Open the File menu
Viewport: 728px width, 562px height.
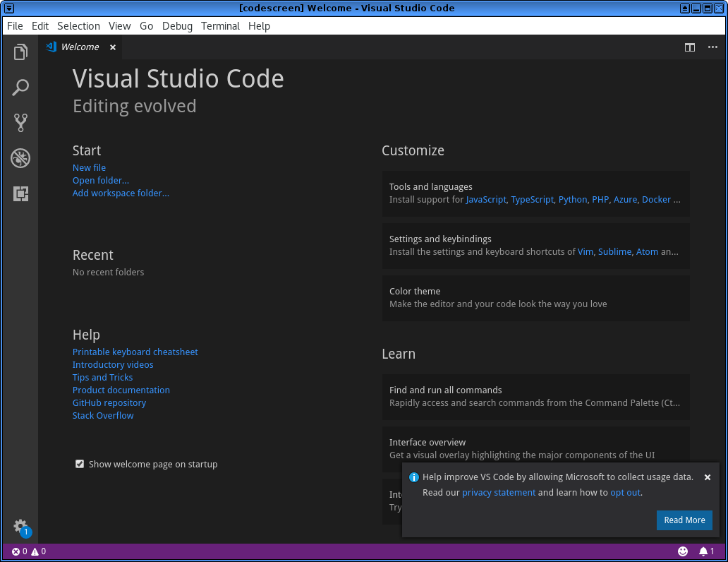click(x=14, y=25)
